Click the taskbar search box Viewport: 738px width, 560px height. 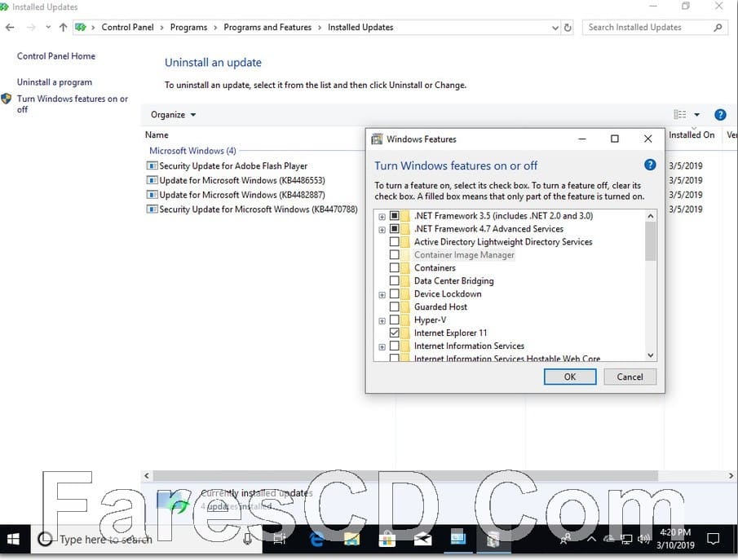pos(146,540)
